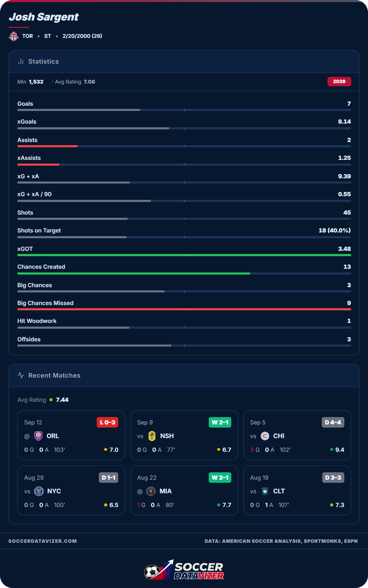
Task: Visit the SOCCERDATAVIZER.COM link
Action: pos(43,541)
